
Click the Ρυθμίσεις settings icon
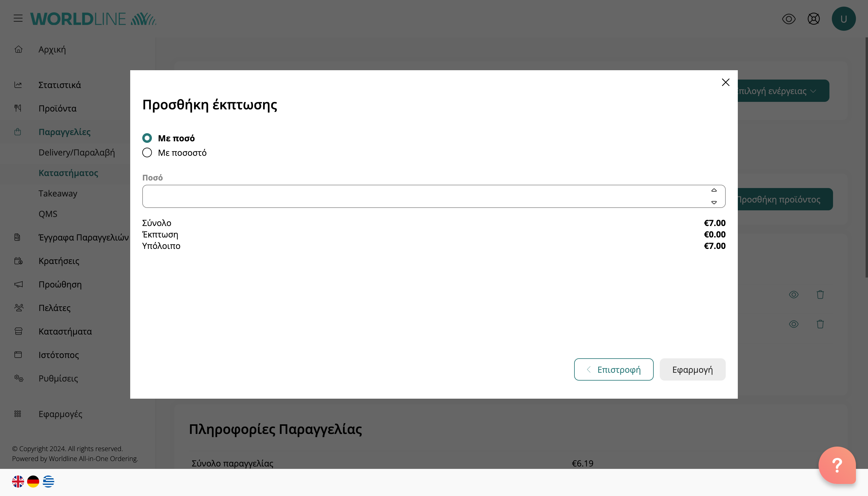[18, 378]
